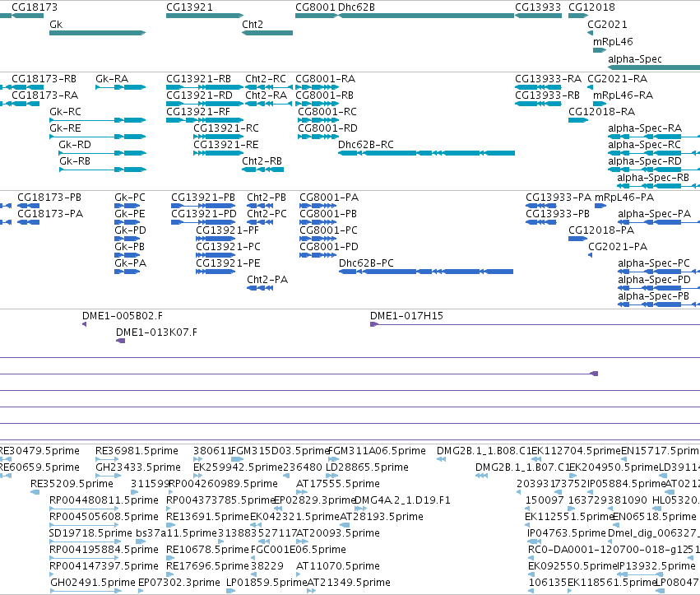This screenshot has height=595, width=700.
Task: Click transcript Gk-RC
Action: pos(97,120)
